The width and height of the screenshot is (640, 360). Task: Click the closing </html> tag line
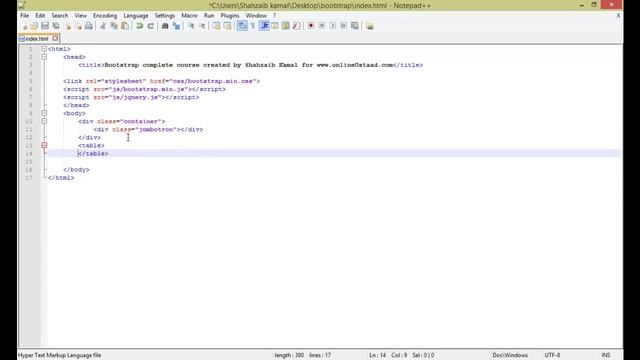61,178
